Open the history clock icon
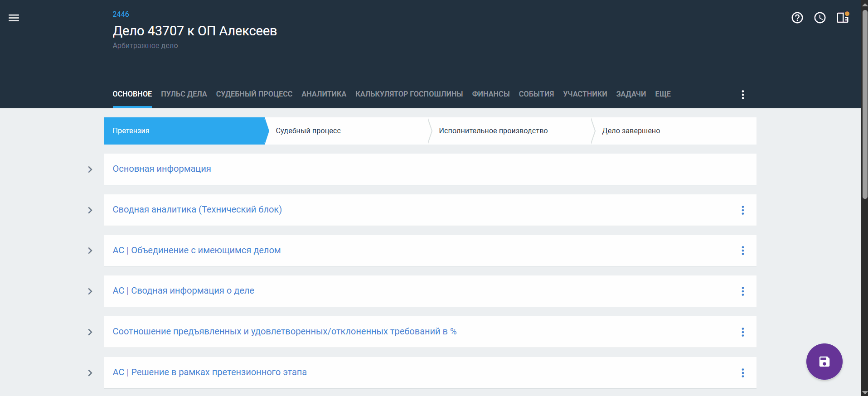The width and height of the screenshot is (868, 396). click(x=820, y=18)
